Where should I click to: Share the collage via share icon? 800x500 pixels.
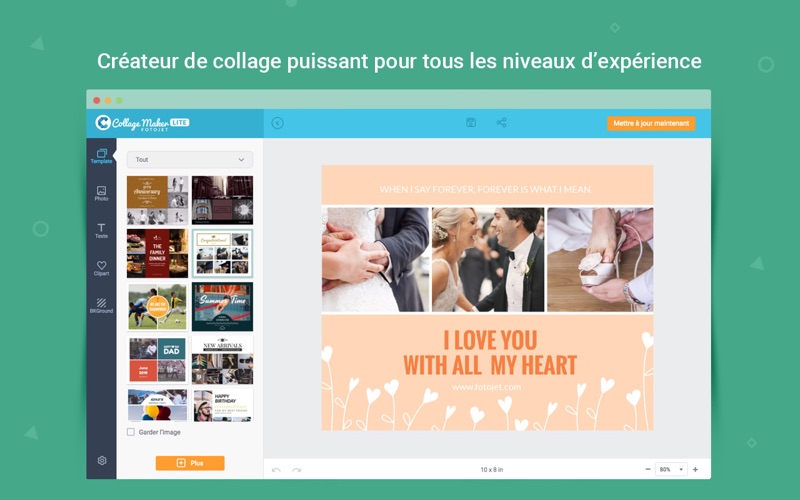(x=502, y=122)
